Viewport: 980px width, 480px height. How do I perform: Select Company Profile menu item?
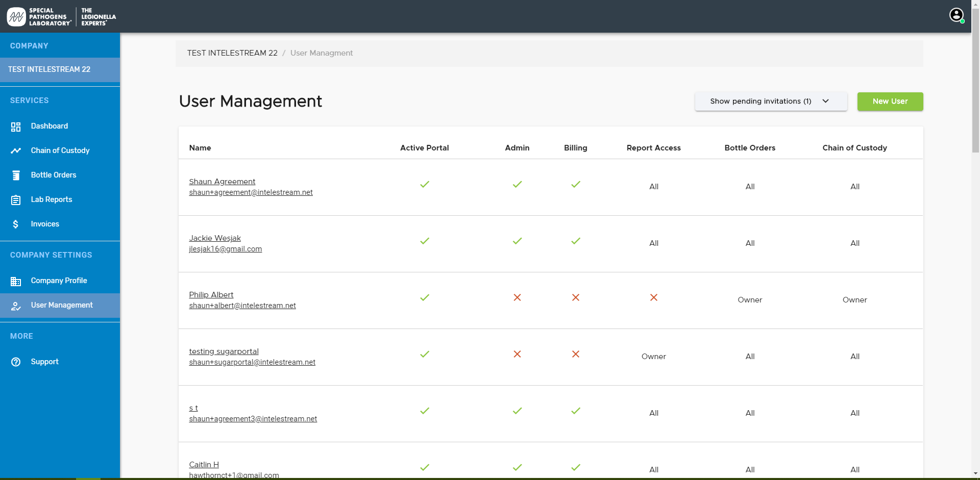(x=59, y=281)
